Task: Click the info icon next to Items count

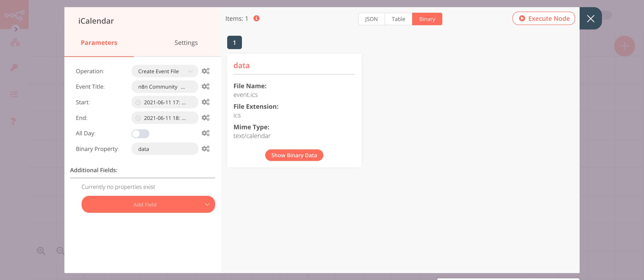Action: pyautogui.click(x=256, y=18)
